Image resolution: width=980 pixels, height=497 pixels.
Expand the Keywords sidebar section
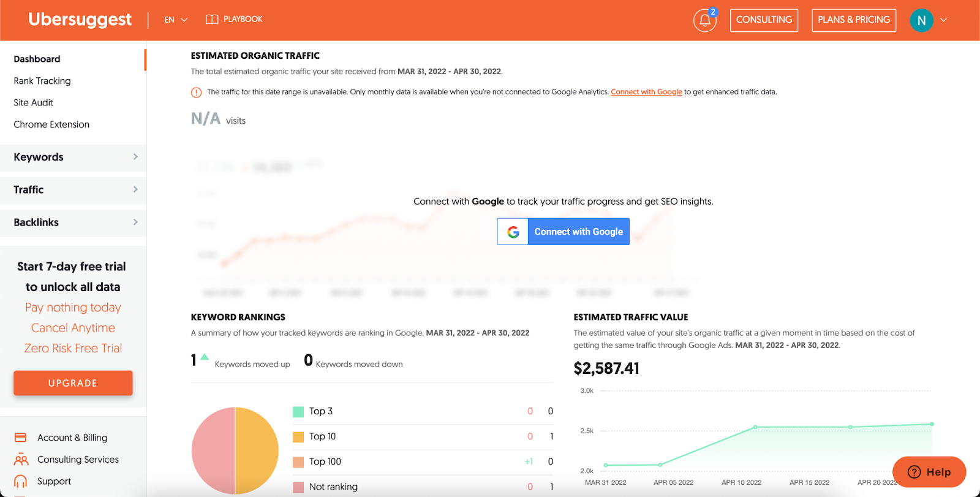(73, 157)
